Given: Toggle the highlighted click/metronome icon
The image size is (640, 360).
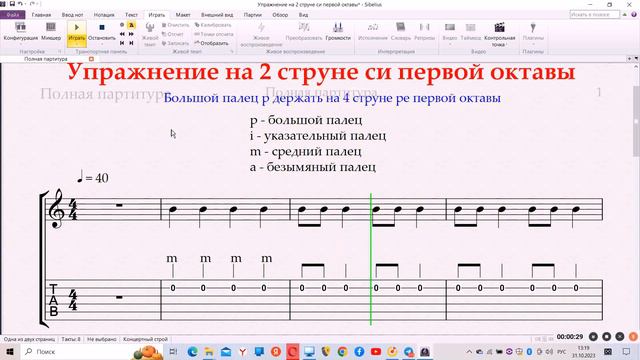Looking at the screenshot, I should click(131, 25).
